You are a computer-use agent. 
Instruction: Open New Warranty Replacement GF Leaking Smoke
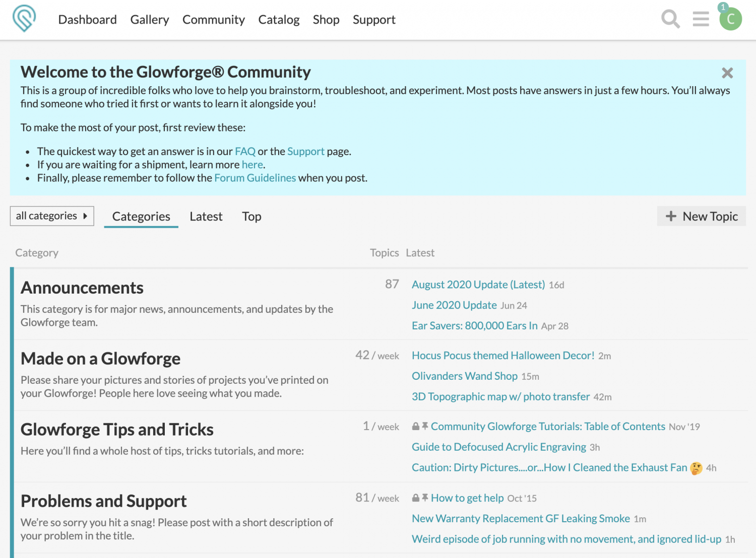click(x=521, y=519)
